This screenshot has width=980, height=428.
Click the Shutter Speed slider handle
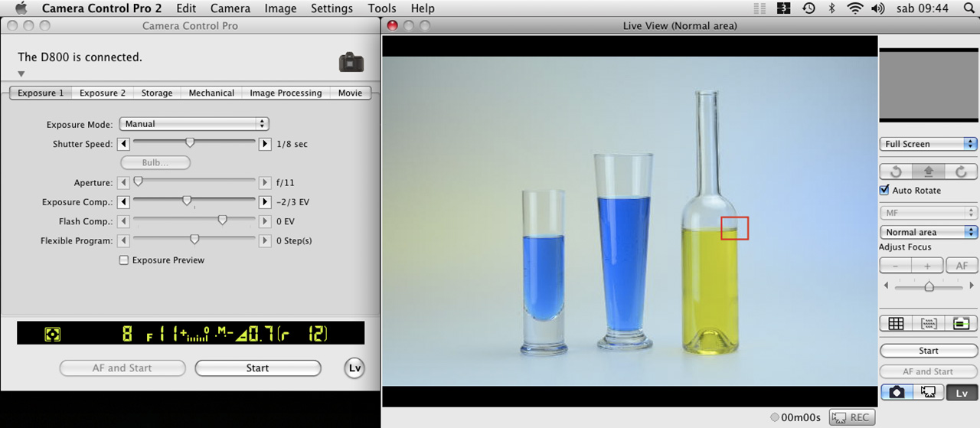tap(190, 143)
